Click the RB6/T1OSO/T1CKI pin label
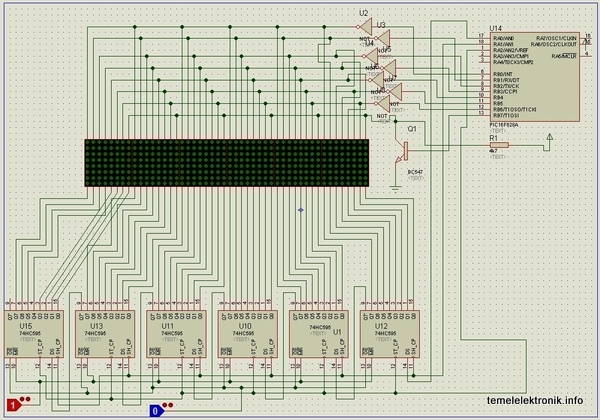 (x=514, y=109)
